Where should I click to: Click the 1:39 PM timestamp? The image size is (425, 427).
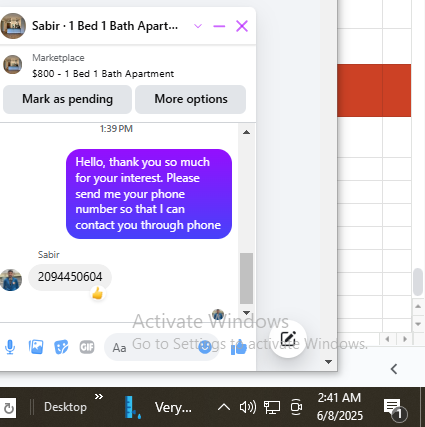[116, 129]
